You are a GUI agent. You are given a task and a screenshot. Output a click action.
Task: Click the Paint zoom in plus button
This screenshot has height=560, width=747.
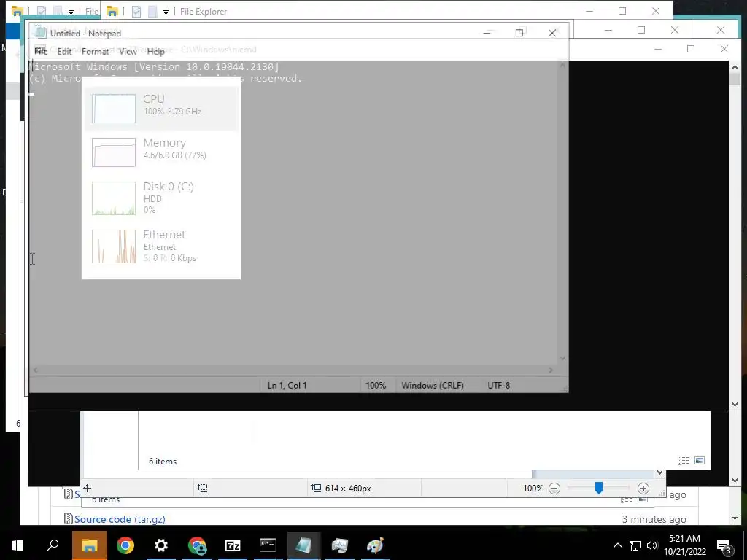click(643, 488)
